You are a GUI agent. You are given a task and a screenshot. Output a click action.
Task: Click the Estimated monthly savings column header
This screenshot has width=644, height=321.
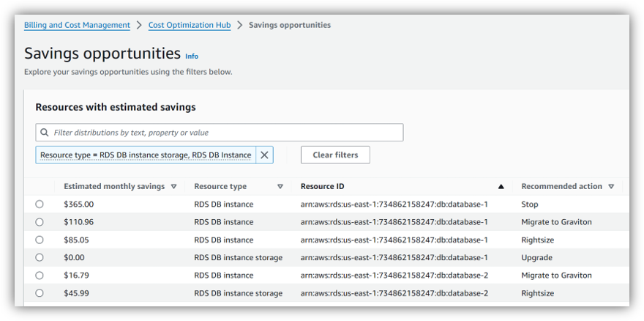pyautogui.click(x=114, y=186)
